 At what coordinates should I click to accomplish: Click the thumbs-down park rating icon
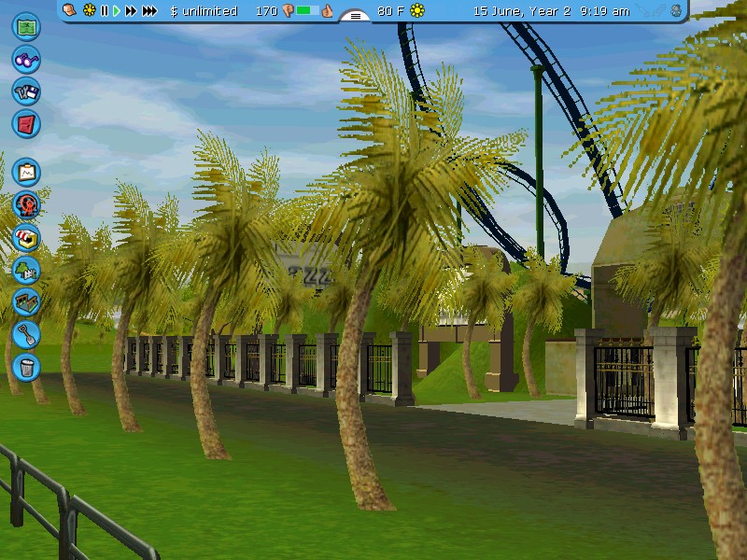288,10
